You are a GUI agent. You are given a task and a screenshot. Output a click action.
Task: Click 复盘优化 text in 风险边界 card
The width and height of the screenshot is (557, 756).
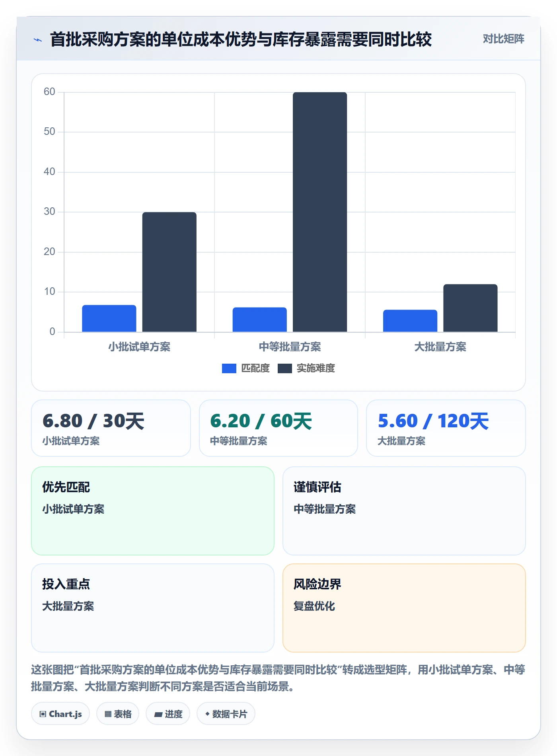point(314,606)
